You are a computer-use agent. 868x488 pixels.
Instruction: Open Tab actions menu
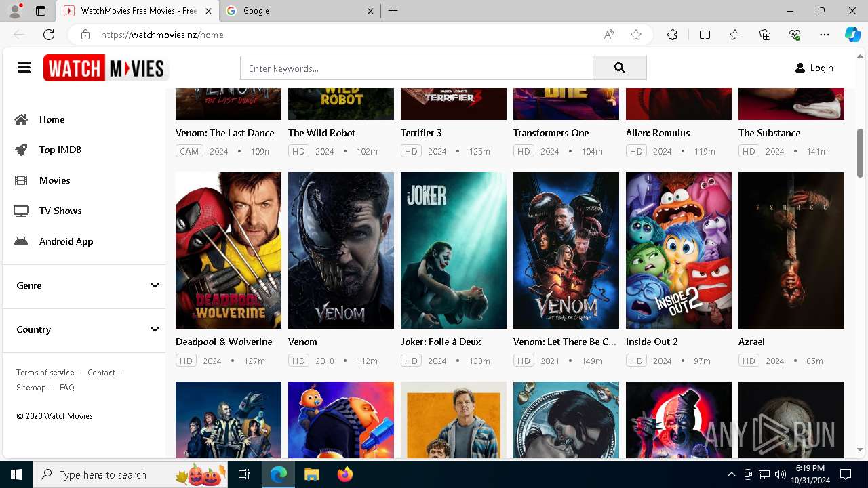tap(41, 11)
